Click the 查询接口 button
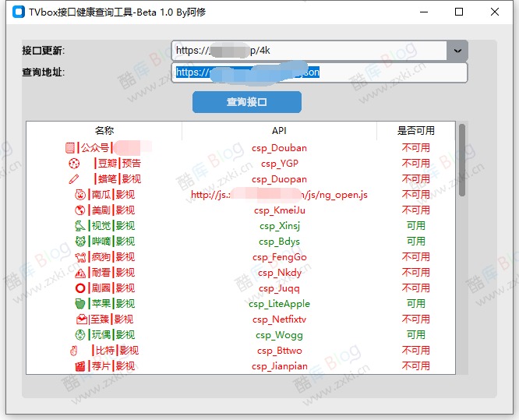Viewport: 519px width, 420px height. [247, 102]
